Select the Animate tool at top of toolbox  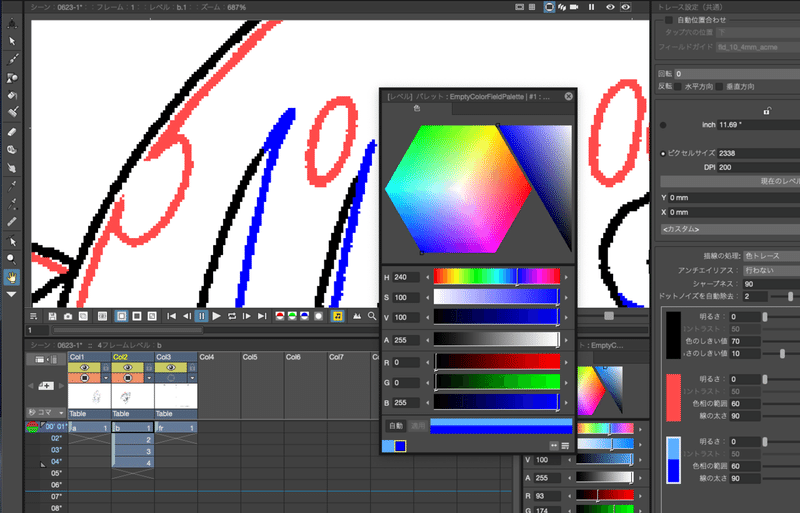point(12,23)
